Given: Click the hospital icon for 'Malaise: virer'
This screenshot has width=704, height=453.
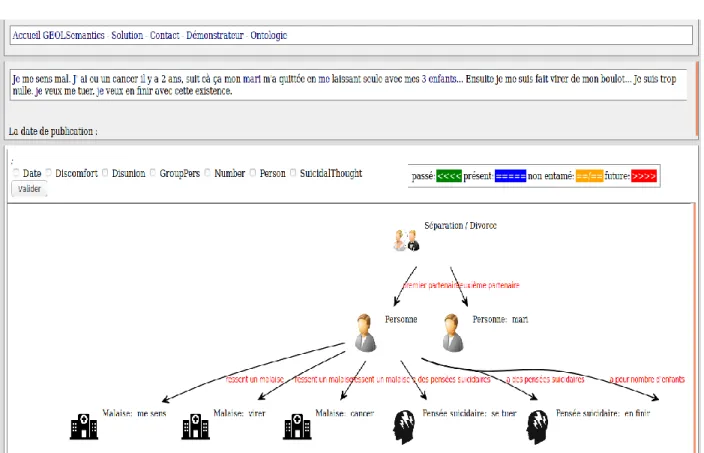Looking at the screenshot, I should click(x=195, y=427).
